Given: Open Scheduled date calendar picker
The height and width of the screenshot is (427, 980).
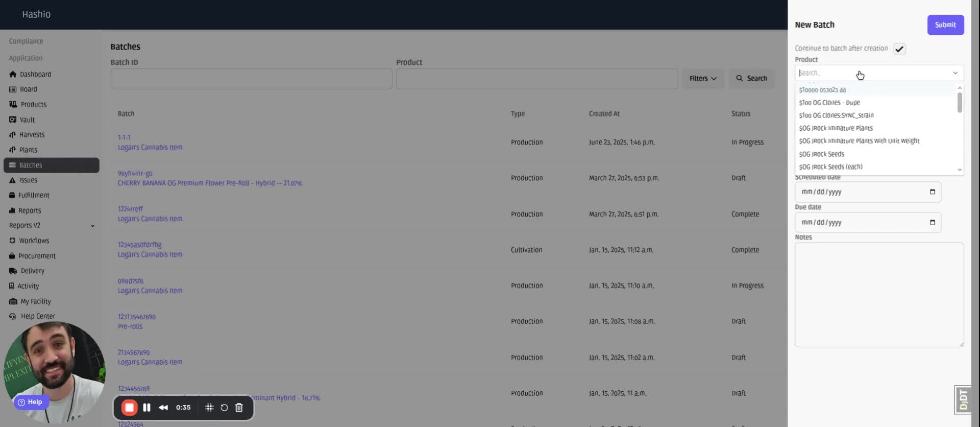Looking at the screenshot, I should pyautogui.click(x=932, y=192).
